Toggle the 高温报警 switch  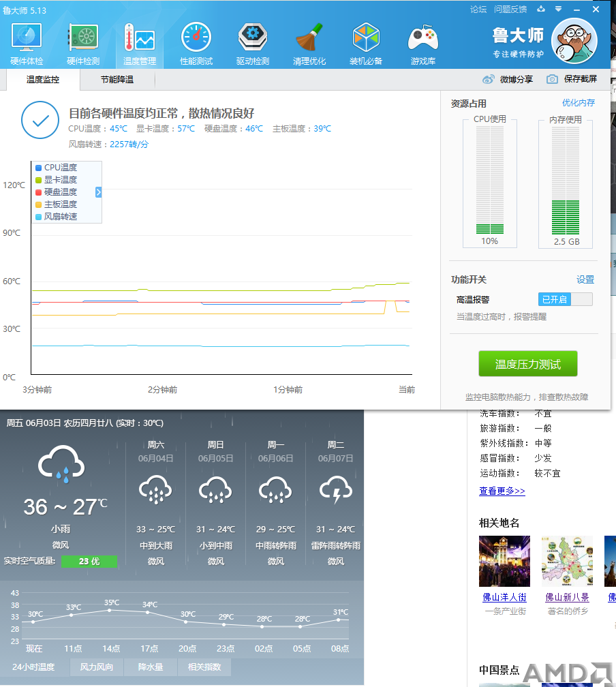tap(565, 299)
